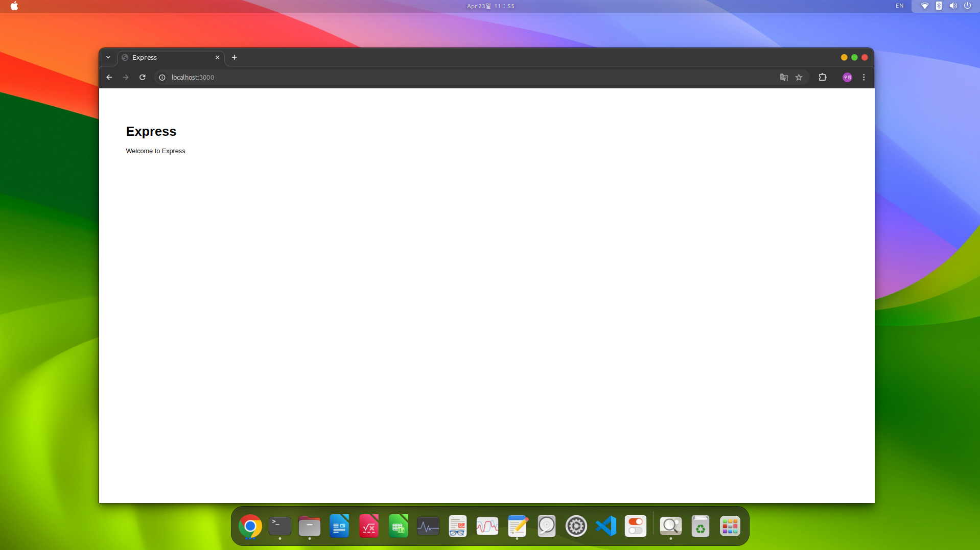Open the Bluetooth status icon
This screenshot has width=980, height=550.
pyautogui.click(x=939, y=6)
